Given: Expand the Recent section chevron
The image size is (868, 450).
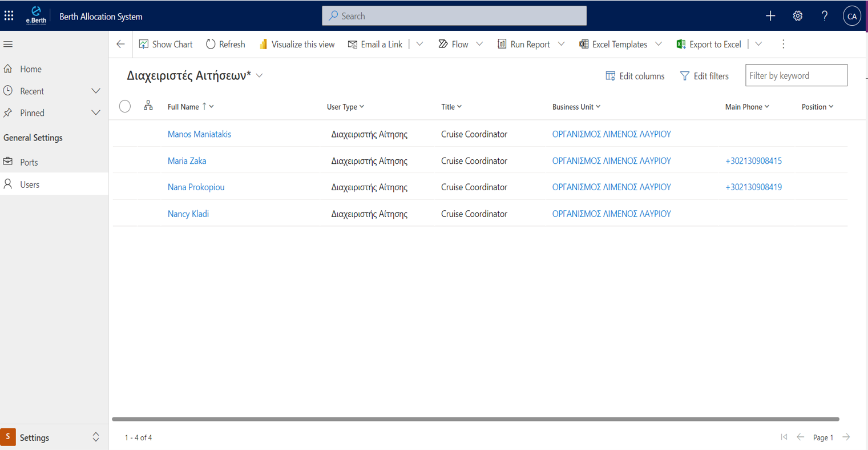Looking at the screenshot, I should point(96,91).
